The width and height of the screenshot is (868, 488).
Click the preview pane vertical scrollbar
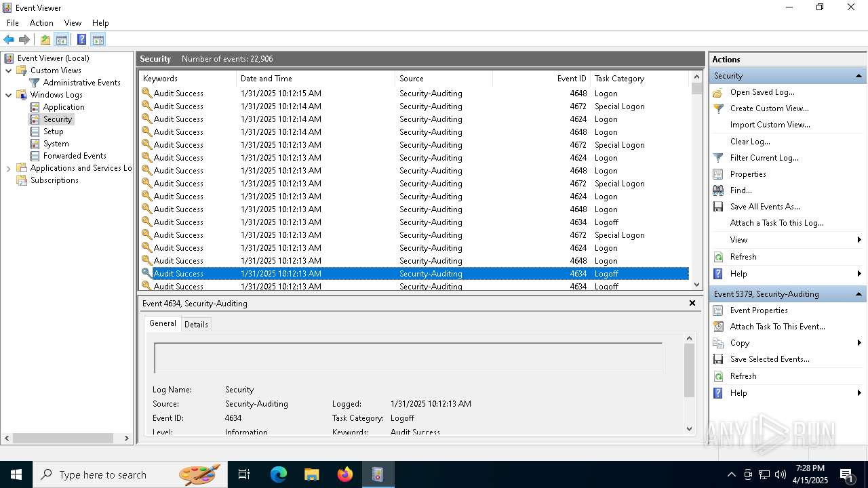(690, 383)
